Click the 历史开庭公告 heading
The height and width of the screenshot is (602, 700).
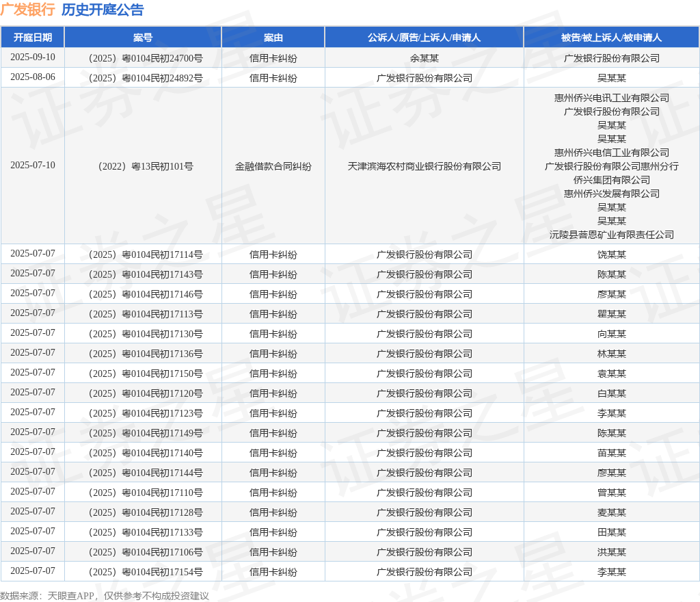103,10
